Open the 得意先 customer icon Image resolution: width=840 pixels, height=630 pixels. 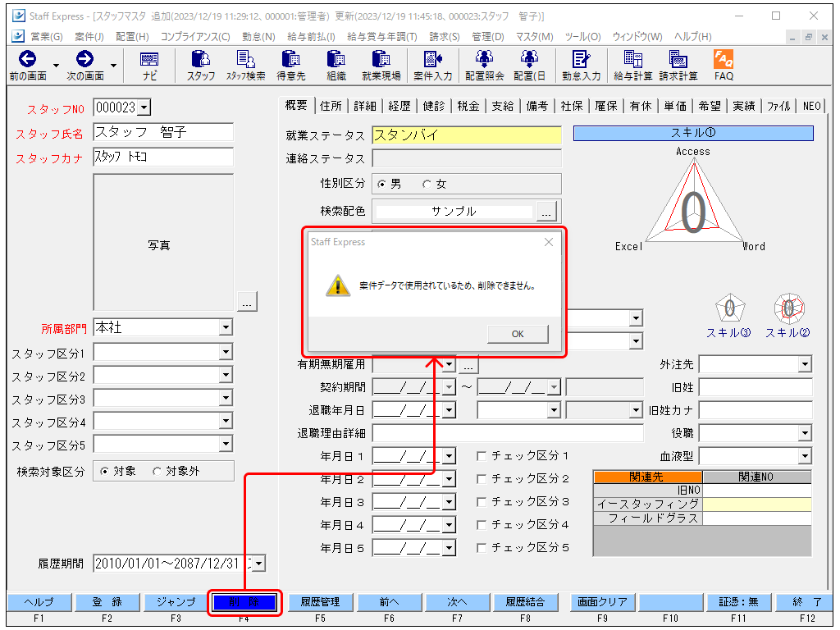click(x=291, y=66)
